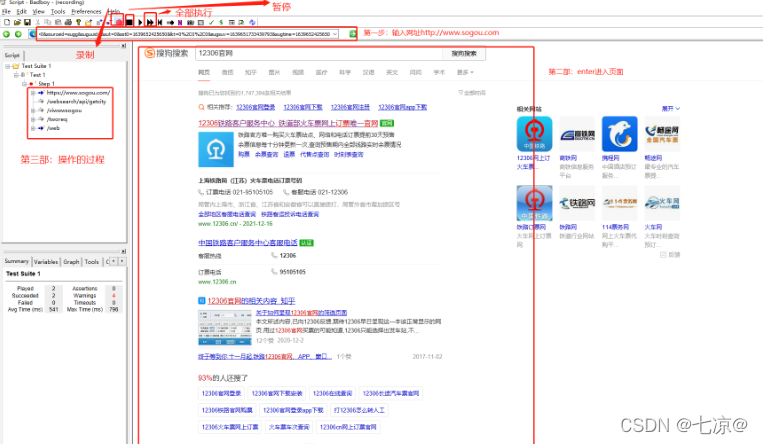
Task: Click the Sogou search input box
Action: [x=319, y=54]
